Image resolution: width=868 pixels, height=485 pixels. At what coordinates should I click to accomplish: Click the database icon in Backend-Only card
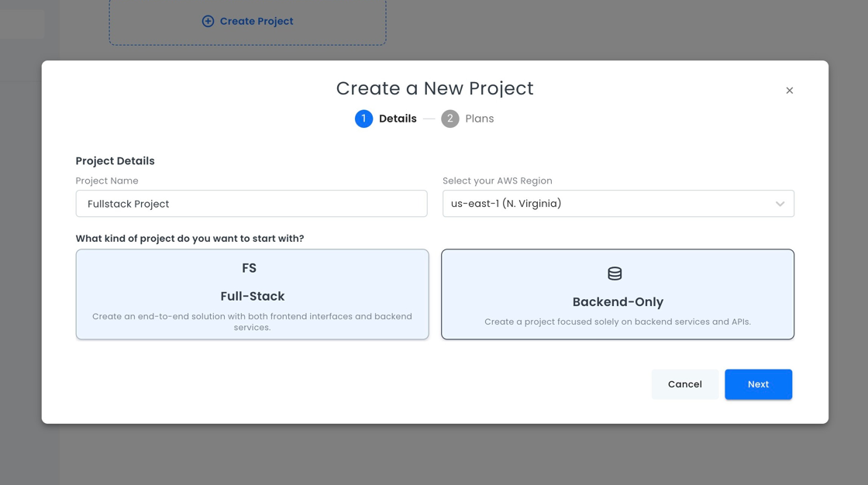point(615,273)
